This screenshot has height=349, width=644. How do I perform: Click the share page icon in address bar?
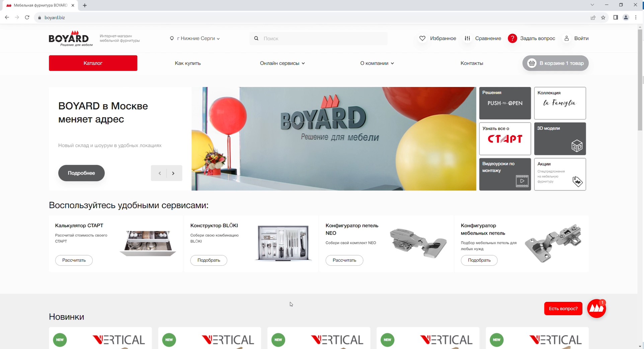coord(593,17)
